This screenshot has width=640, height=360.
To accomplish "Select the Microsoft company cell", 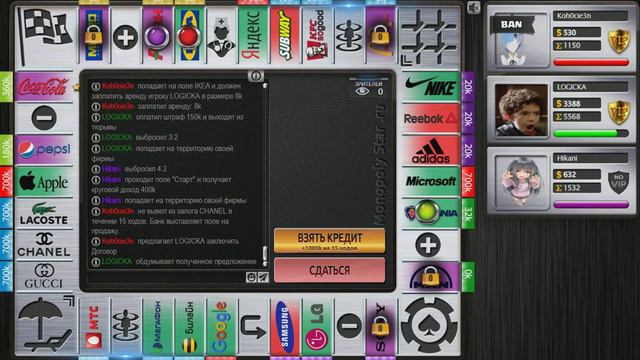I will point(430,182).
